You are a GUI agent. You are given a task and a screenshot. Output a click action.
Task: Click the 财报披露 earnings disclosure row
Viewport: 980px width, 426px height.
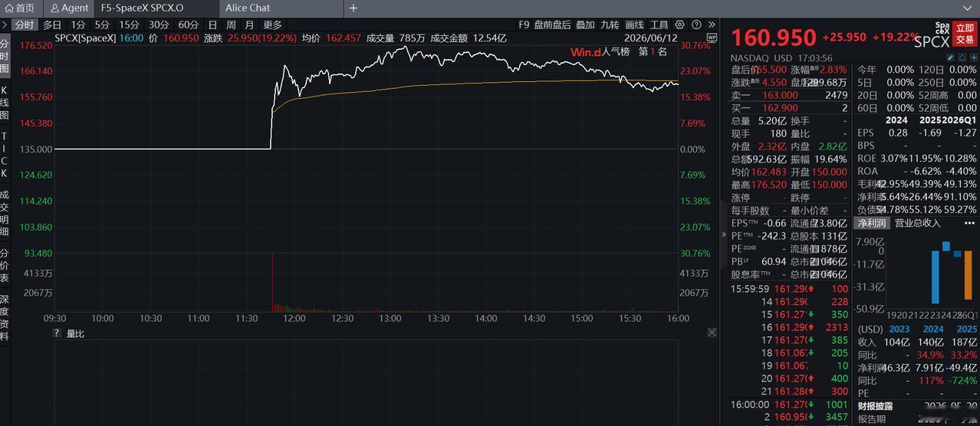[x=916, y=405]
